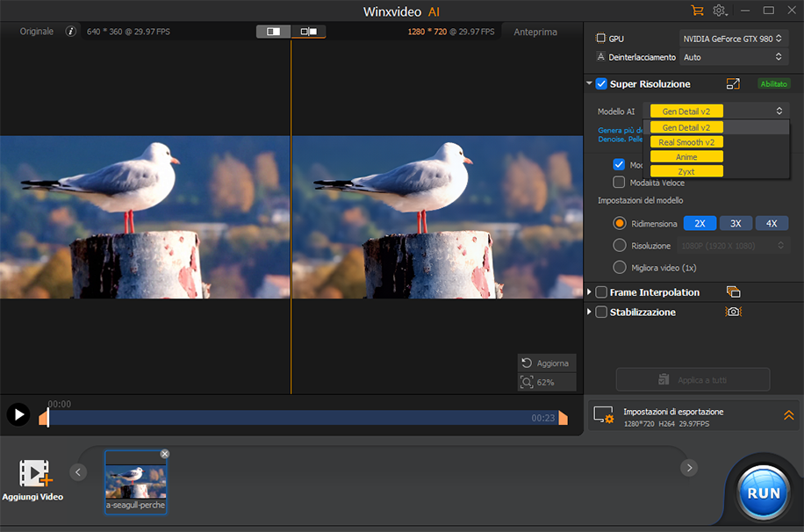Click the Impostazioni di esportazione label

(673, 412)
